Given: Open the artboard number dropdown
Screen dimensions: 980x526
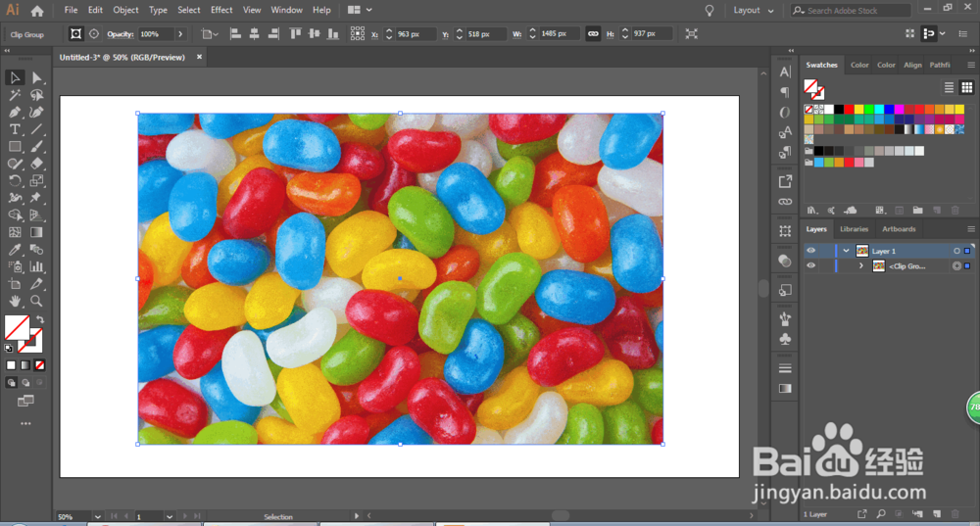Looking at the screenshot, I should [170, 516].
